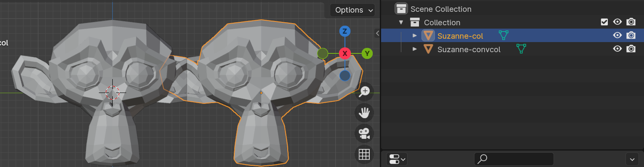Click the zoom view magnifier icon
Image resolution: width=644 pixels, height=167 pixels.
pyautogui.click(x=364, y=91)
